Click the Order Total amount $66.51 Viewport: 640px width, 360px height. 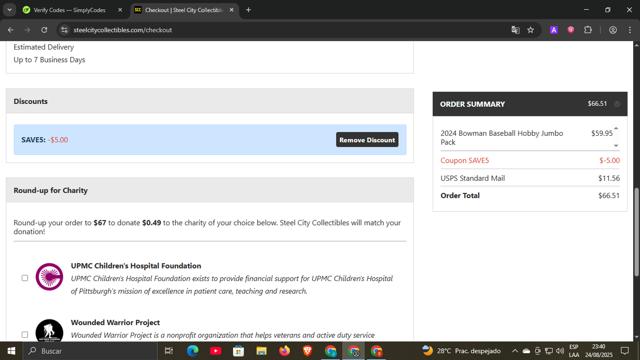point(609,196)
